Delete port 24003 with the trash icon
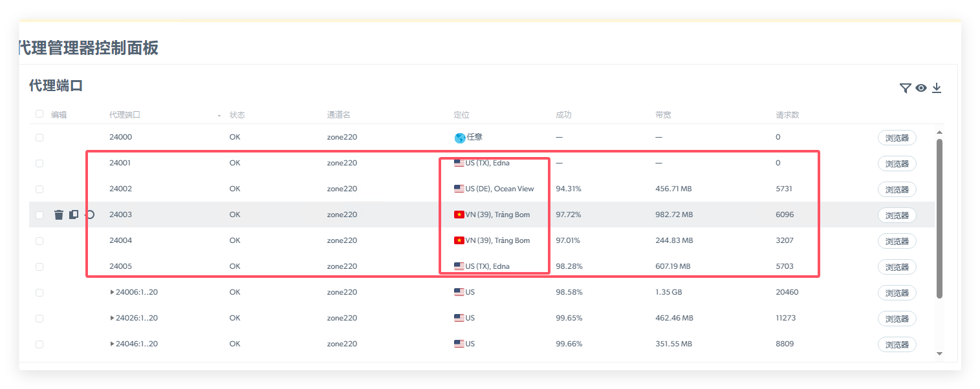 (x=59, y=215)
